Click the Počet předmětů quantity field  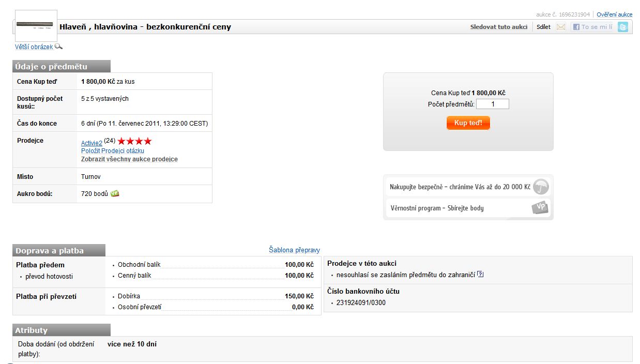tap(492, 104)
